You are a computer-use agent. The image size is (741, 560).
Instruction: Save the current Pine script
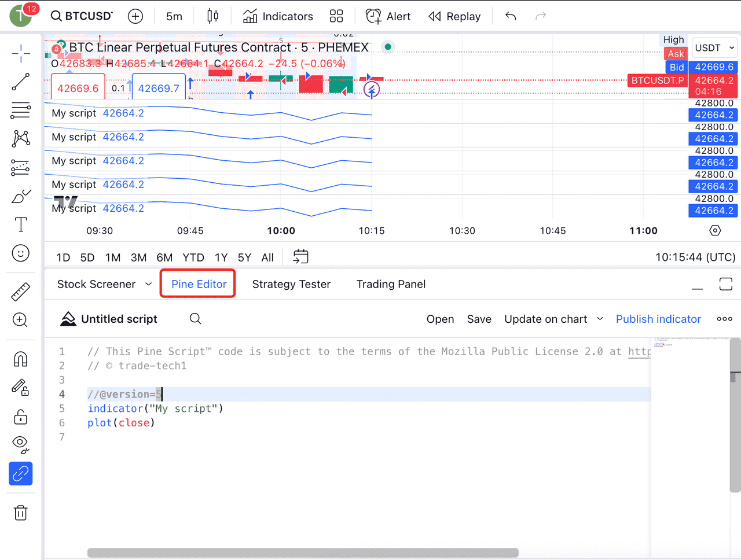tap(479, 319)
